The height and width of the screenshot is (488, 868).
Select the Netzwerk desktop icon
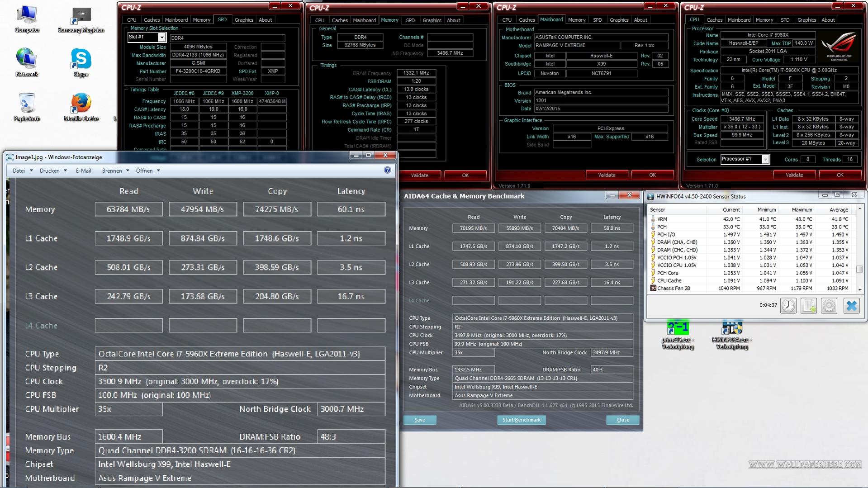27,62
